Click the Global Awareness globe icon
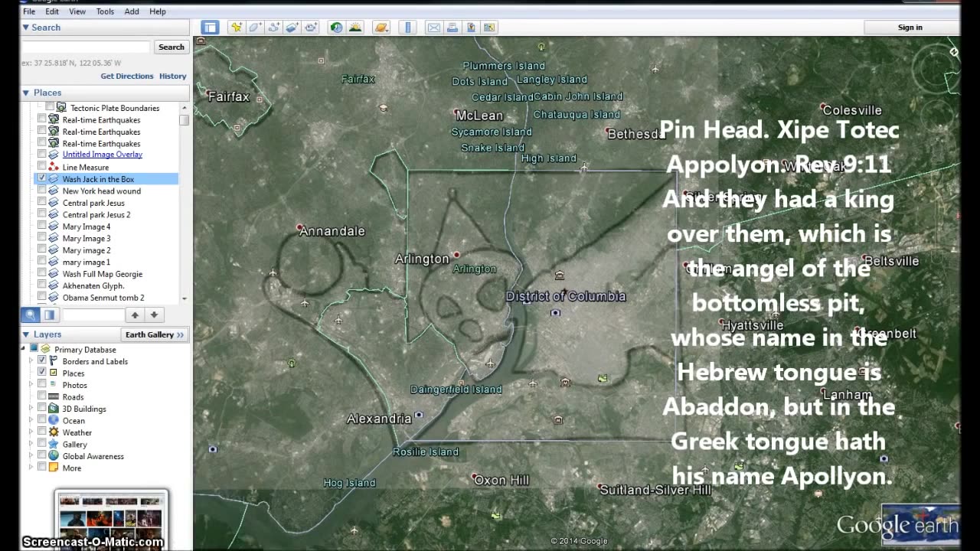Image resolution: width=980 pixels, height=551 pixels. point(54,456)
